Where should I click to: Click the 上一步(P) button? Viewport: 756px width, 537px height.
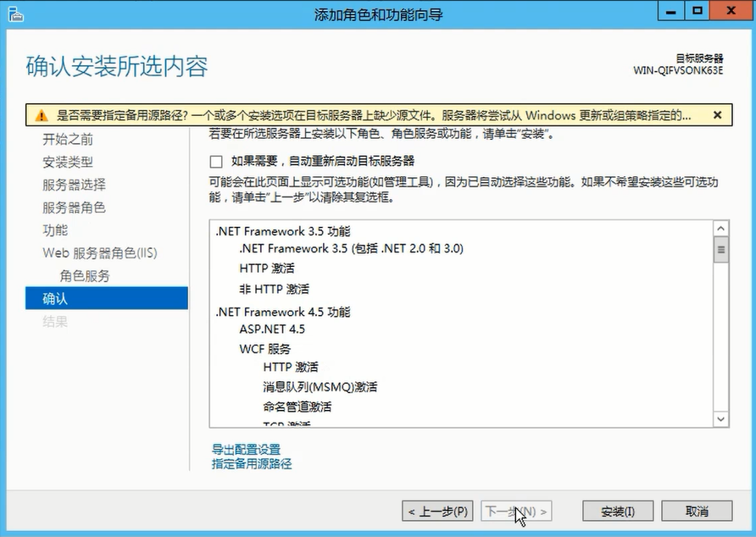pos(437,511)
